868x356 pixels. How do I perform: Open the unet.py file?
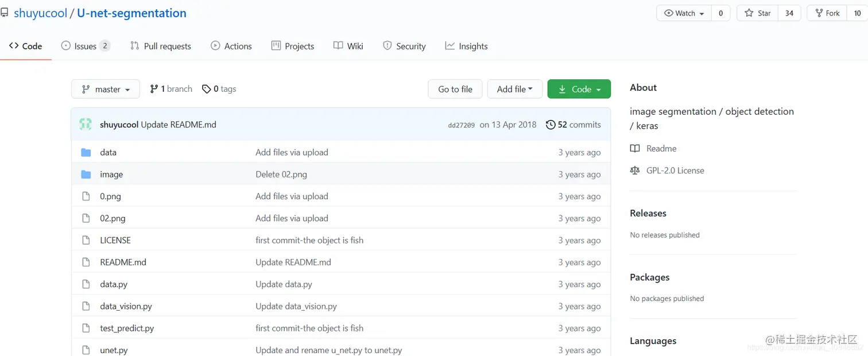tap(114, 350)
